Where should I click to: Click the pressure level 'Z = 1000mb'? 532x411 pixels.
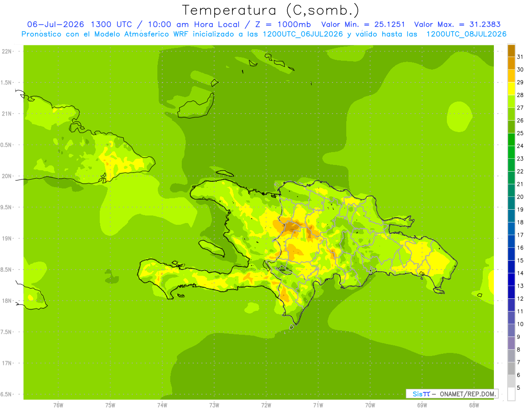pos(282,24)
